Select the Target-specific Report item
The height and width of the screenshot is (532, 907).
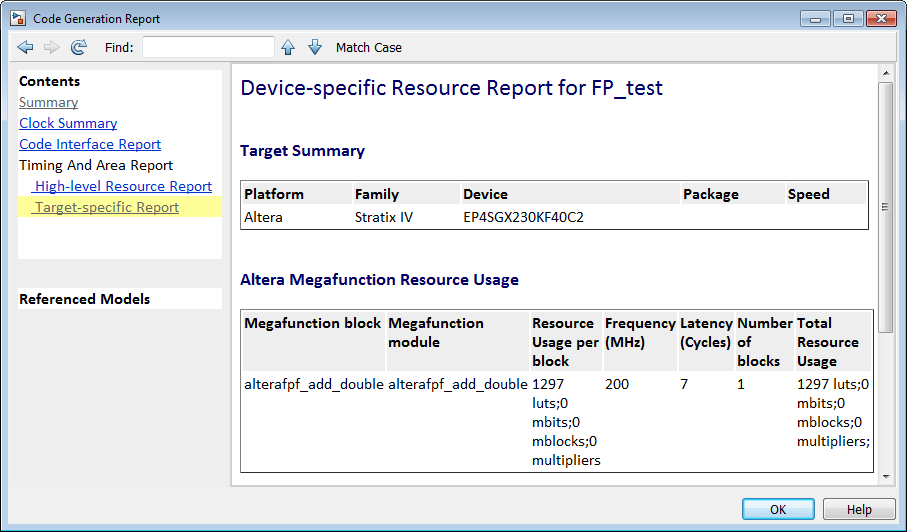(107, 207)
